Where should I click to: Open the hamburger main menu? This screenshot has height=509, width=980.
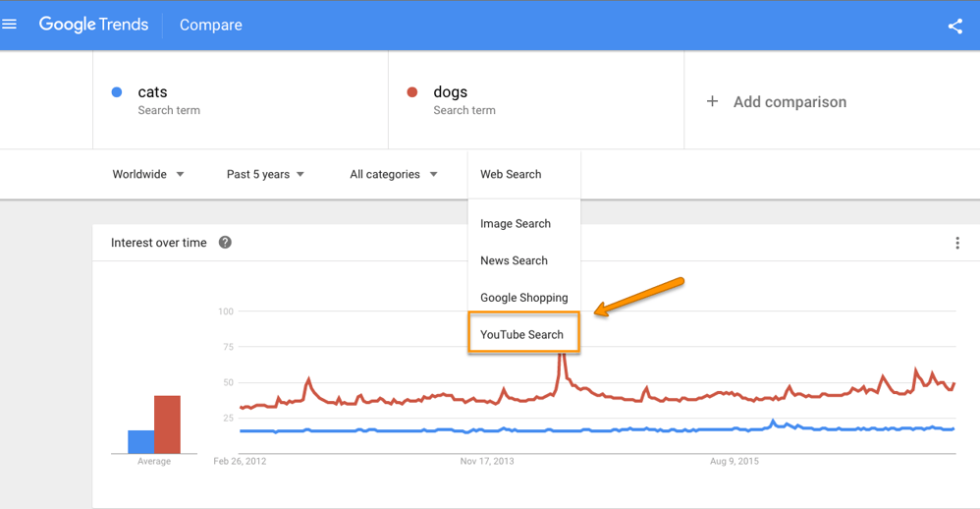pos(10,25)
